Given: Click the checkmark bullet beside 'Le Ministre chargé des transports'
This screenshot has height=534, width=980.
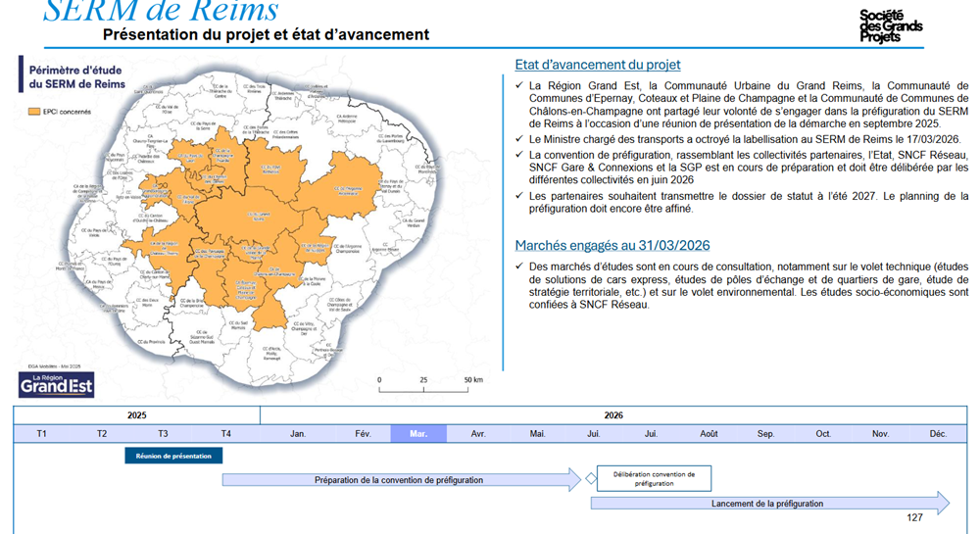Looking at the screenshot, I should point(518,139).
